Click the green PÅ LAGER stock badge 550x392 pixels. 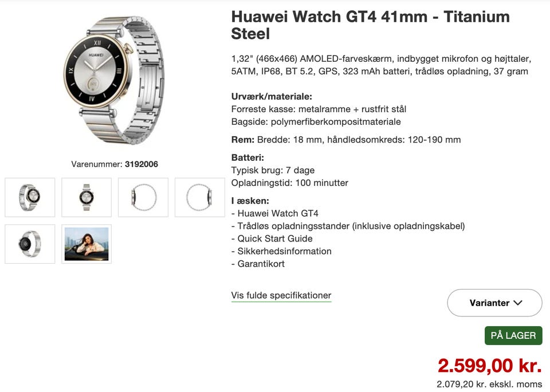[513, 335]
